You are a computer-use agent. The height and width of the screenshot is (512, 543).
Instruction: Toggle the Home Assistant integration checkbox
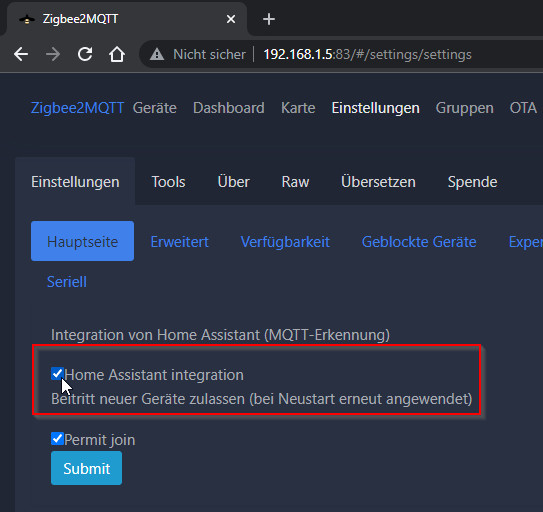(57, 374)
